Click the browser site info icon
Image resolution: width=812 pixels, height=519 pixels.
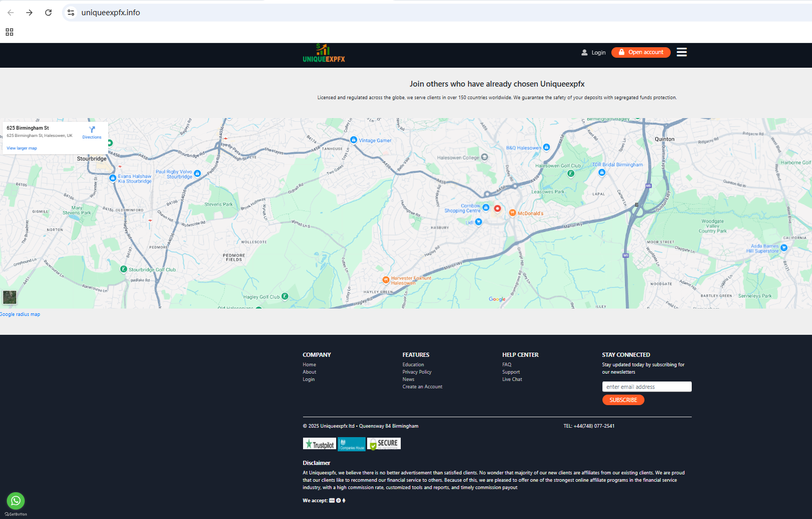click(x=71, y=13)
